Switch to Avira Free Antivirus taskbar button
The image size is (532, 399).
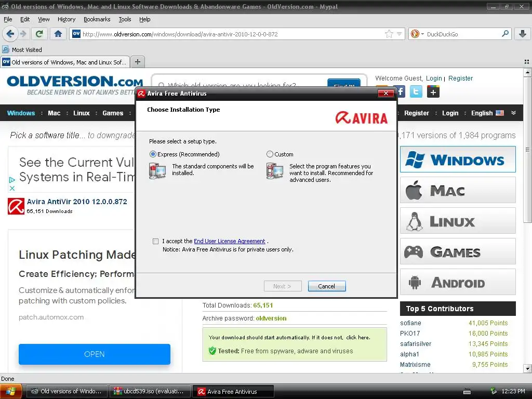coord(233,391)
